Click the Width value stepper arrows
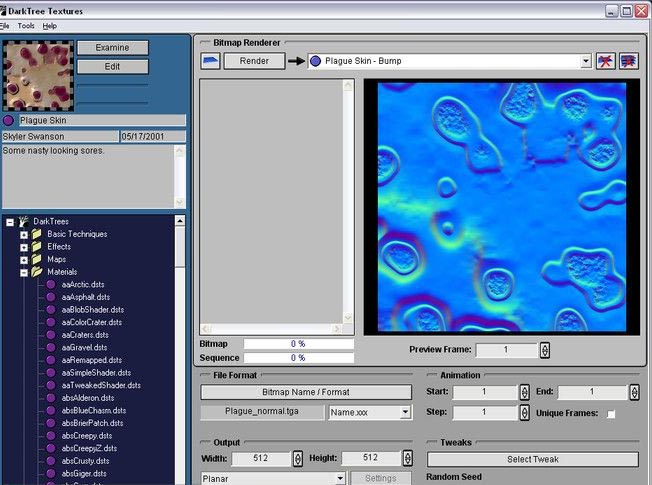The width and height of the screenshot is (652, 485). tap(298, 459)
